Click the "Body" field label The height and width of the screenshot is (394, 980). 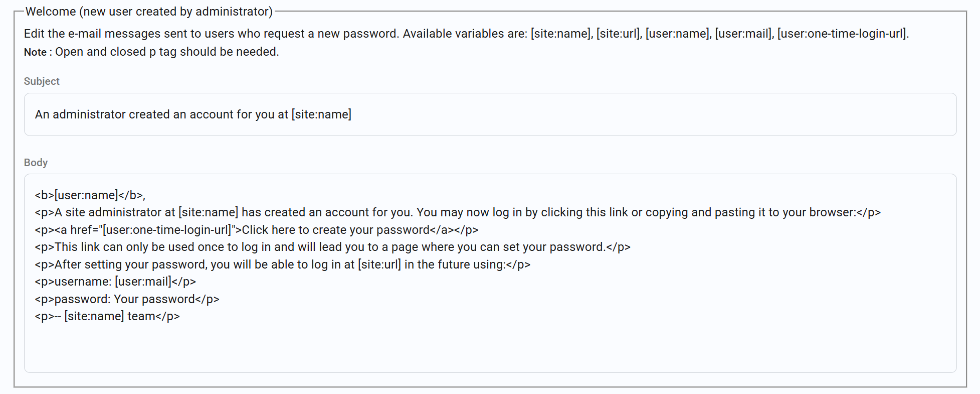[36, 163]
